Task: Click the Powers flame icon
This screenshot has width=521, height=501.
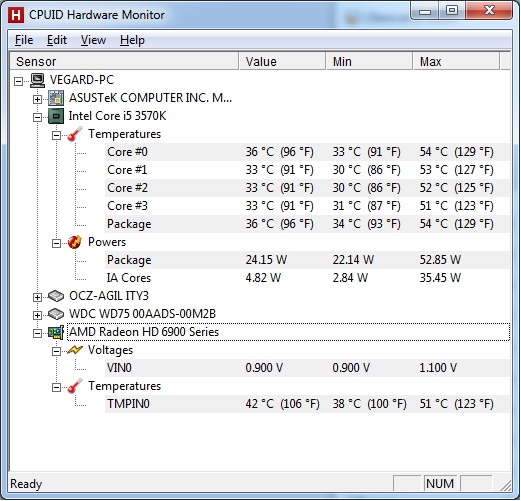Action: [75, 242]
